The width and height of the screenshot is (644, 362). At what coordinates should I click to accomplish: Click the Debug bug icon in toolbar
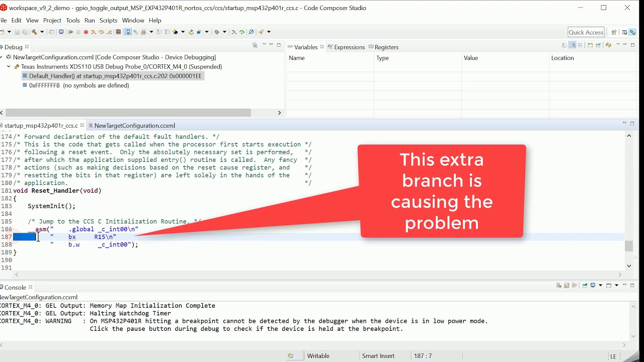[x=216, y=32]
